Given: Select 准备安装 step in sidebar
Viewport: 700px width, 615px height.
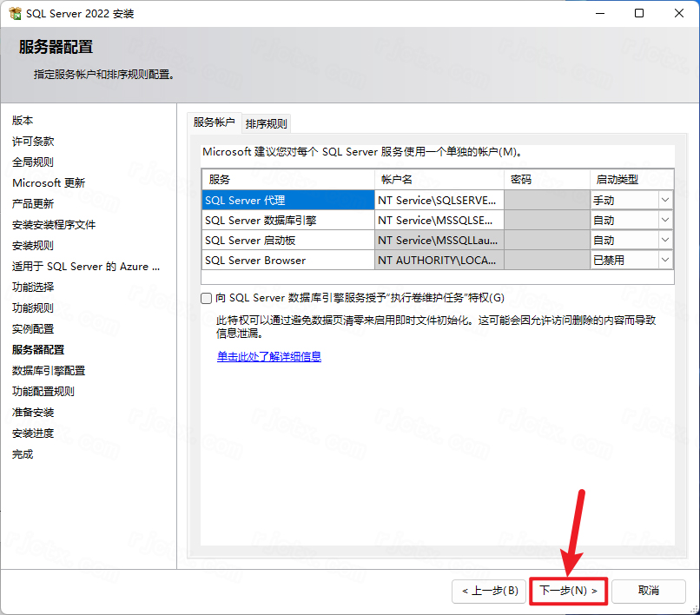Looking at the screenshot, I should 33,413.
